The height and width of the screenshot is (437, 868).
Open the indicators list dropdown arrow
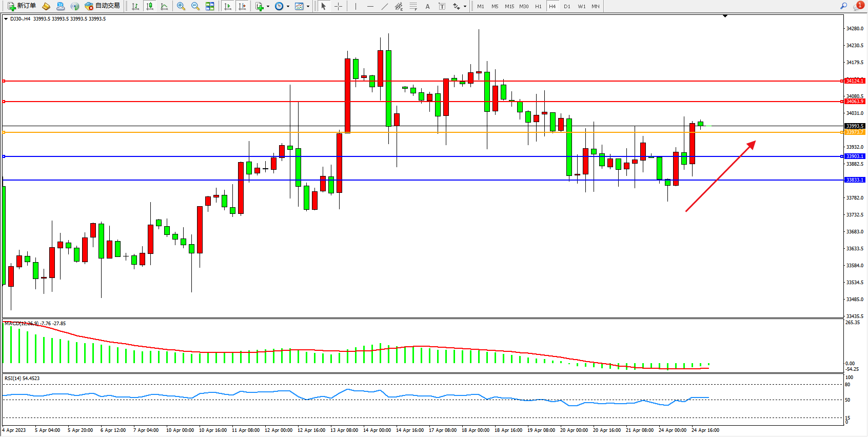coord(268,7)
